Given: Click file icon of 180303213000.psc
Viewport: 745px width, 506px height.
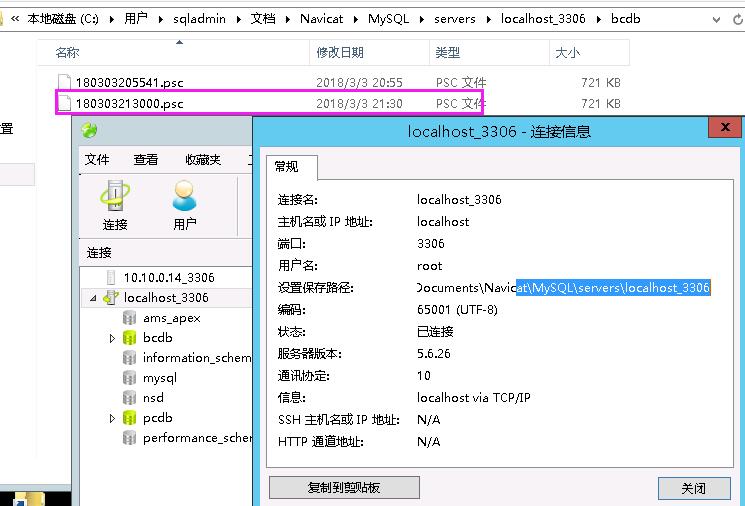Looking at the screenshot, I should (64, 103).
